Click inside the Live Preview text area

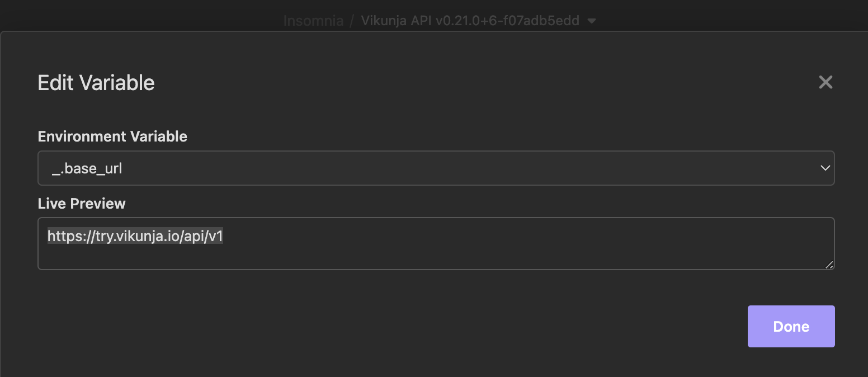click(x=435, y=252)
